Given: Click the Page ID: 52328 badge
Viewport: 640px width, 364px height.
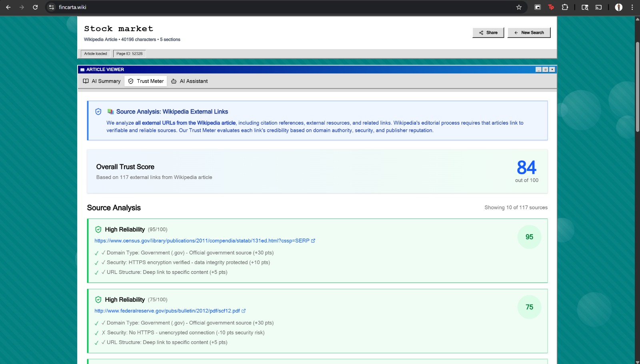Looking at the screenshot, I should [x=129, y=54].
